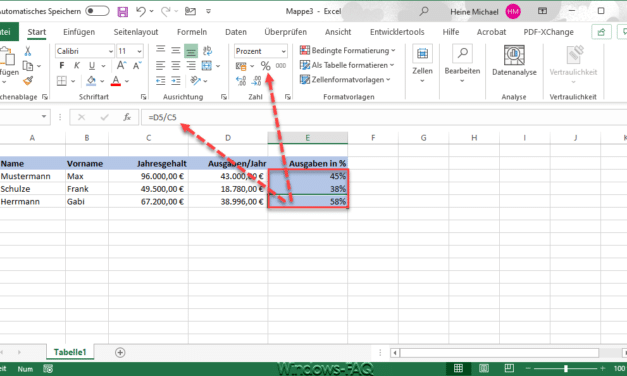Open the font color dropdown arrow
Screen dimensions: 627x376
click(x=127, y=81)
